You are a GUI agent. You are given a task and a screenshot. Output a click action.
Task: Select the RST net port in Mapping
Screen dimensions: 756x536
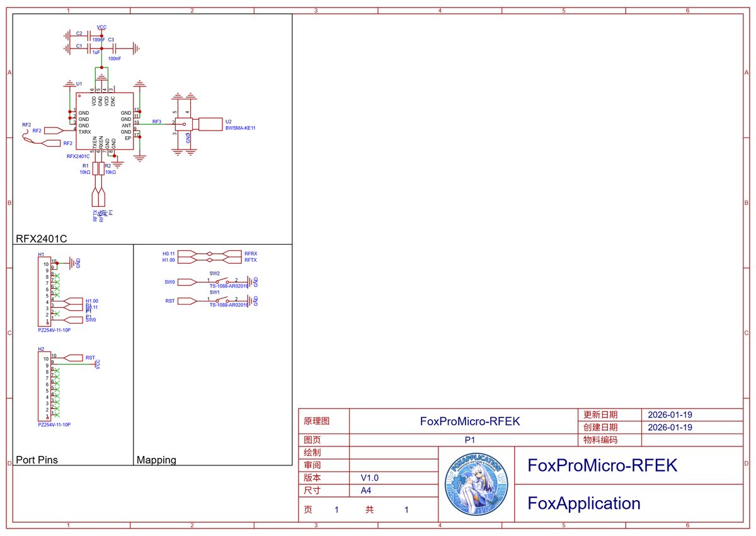(x=187, y=301)
